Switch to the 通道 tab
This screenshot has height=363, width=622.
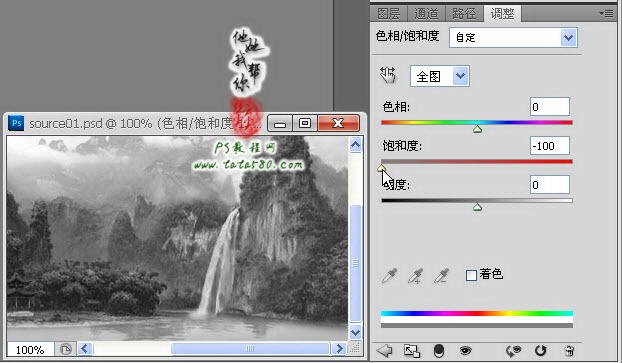[426, 14]
